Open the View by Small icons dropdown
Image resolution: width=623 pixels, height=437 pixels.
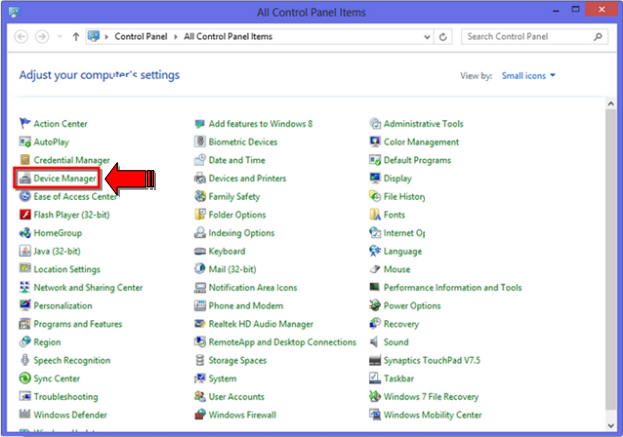click(529, 76)
